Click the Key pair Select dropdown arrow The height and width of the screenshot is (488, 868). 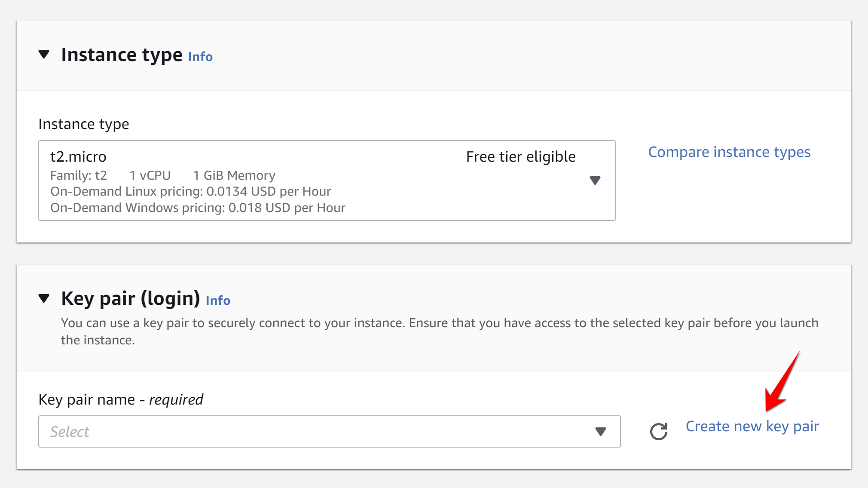pyautogui.click(x=600, y=431)
